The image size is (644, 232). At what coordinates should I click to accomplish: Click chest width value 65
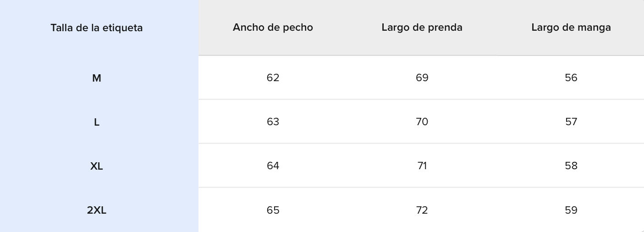(273, 210)
